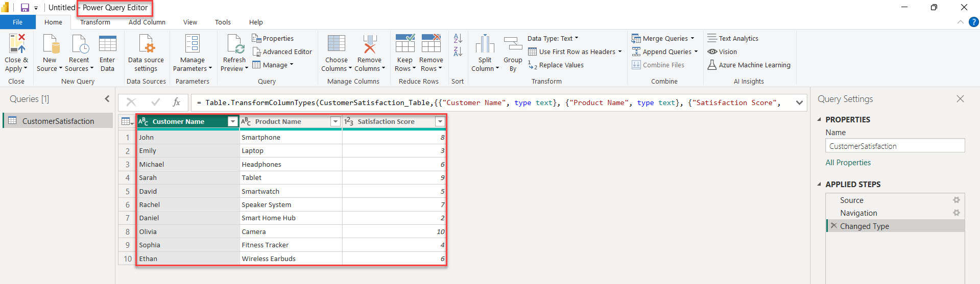Switch to the View tab

[x=190, y=22]
